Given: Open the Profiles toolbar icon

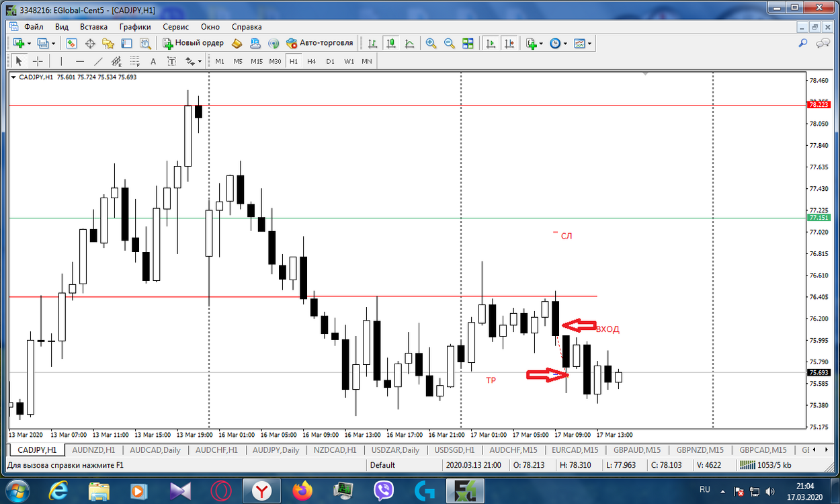Looking at the screenshot, I should coord(43,43).
